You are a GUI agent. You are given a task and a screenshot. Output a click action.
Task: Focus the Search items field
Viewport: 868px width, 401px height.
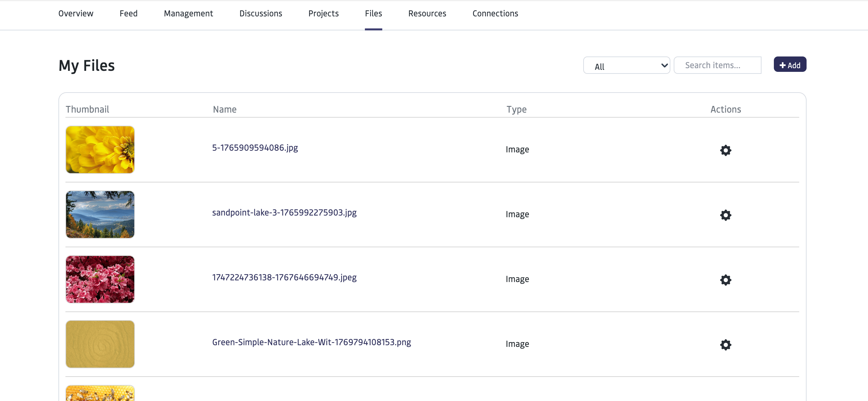(x=717, y=65)
